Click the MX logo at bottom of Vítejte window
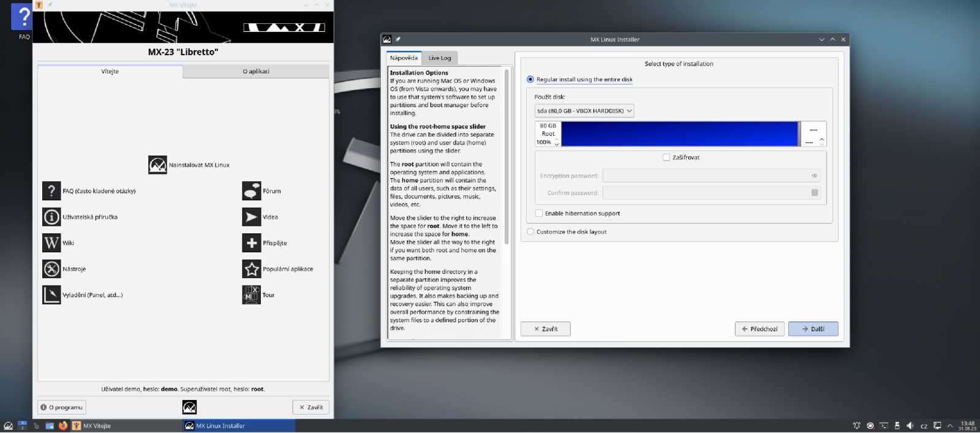The height and width of the screenshot is (433, 980). 189,407
